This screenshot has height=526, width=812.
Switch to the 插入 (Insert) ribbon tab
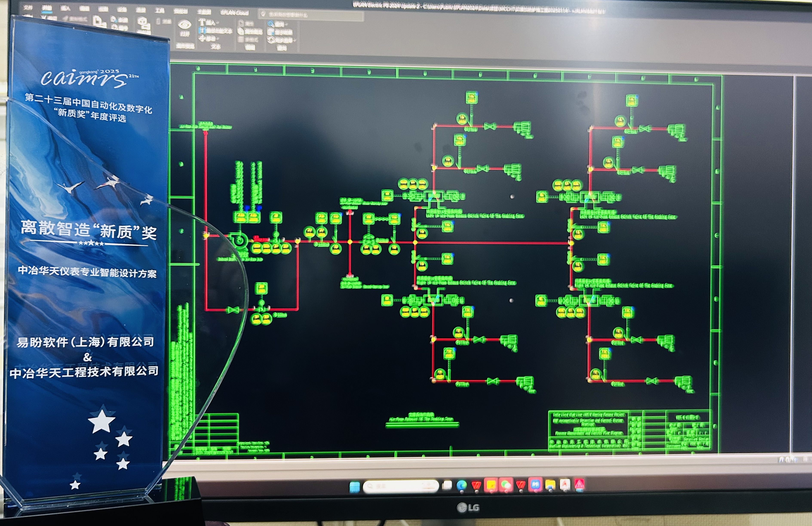point(65,8)
